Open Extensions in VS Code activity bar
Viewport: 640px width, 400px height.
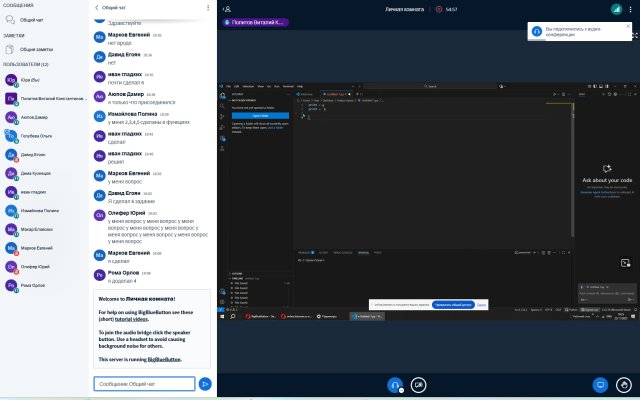(222, 138)
